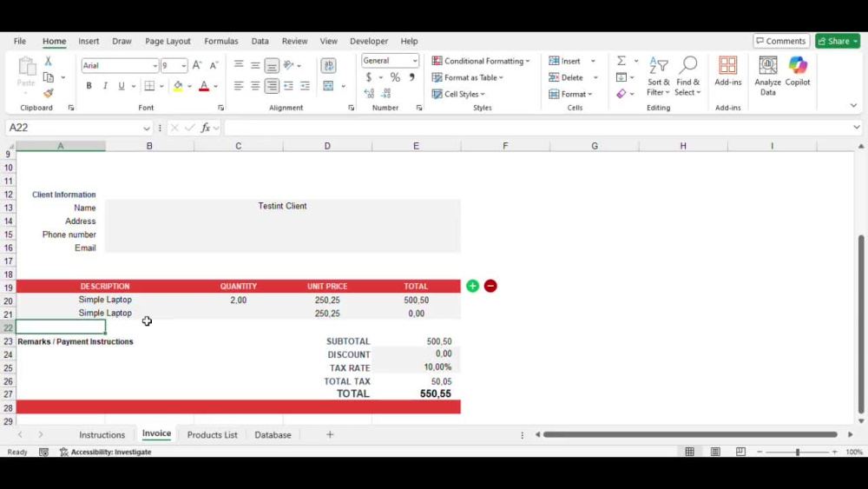Toggle Italic formatting
Screen dimensions: 868x489
(x=105, y=86)
